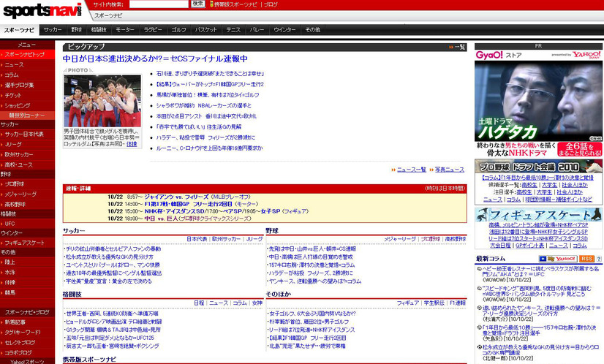Click the ニュース一覧 link
Image resolution: width=604 pixels, height=364 pixels.
[412, 170]
